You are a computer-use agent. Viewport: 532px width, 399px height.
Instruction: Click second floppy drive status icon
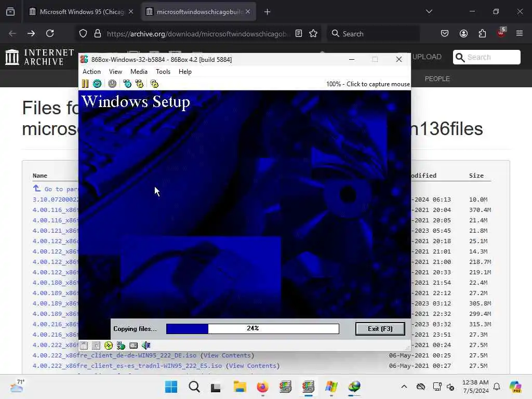tap(96, 345)
